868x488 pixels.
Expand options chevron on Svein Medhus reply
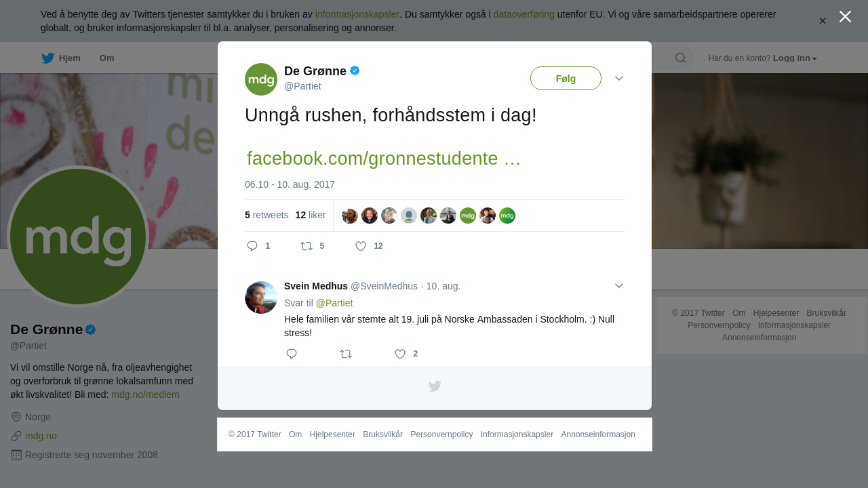click(619, 286)
